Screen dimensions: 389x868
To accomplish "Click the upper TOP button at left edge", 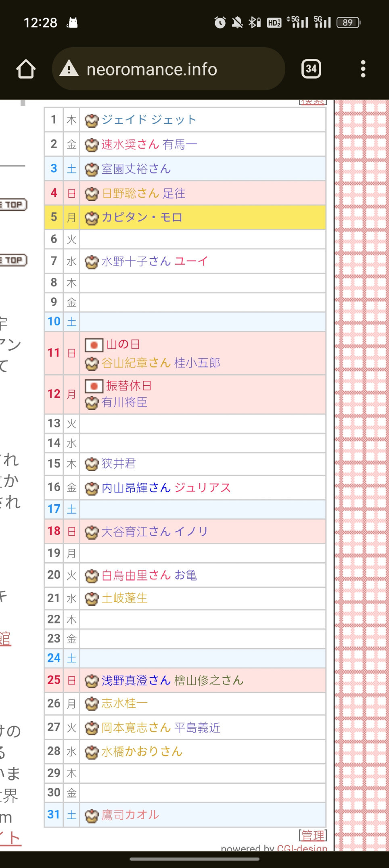I will click(x=13, y=204).
